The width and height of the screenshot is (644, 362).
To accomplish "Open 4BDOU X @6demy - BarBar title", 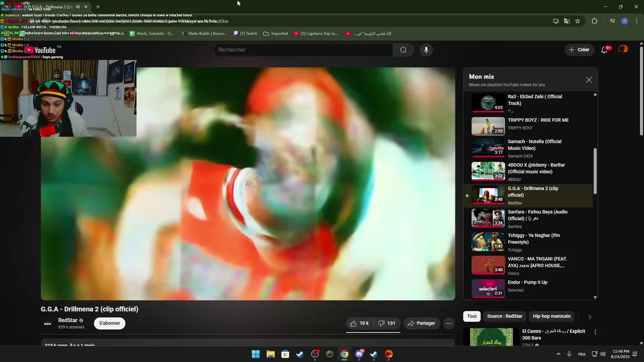I will pos(537,168).
